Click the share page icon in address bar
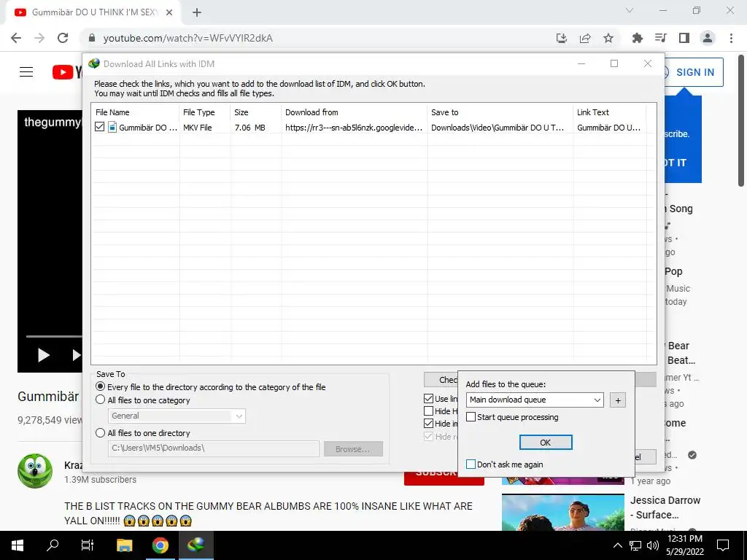This screenshot has width=747, height=560. pos(585,38)
